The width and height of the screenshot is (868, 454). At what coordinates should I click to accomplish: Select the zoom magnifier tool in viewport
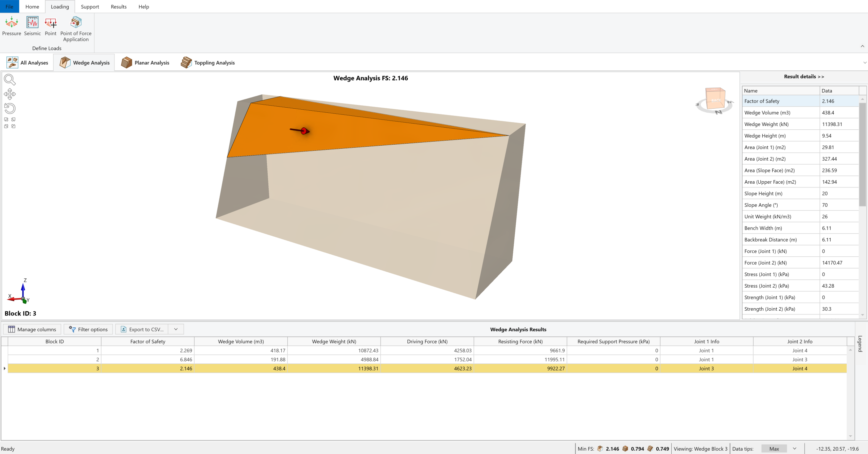click(x=10, y=80)
